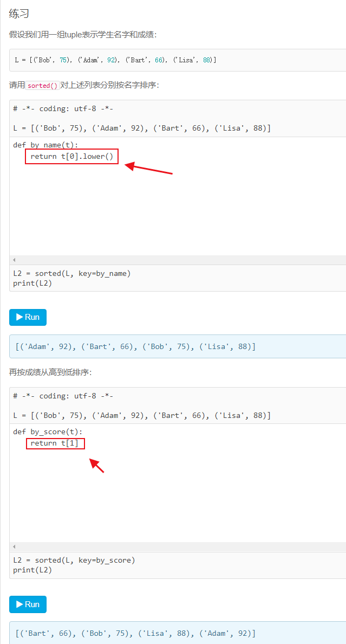
Task: Click into the by_name code editor area
Action: (x=178, y=197)
